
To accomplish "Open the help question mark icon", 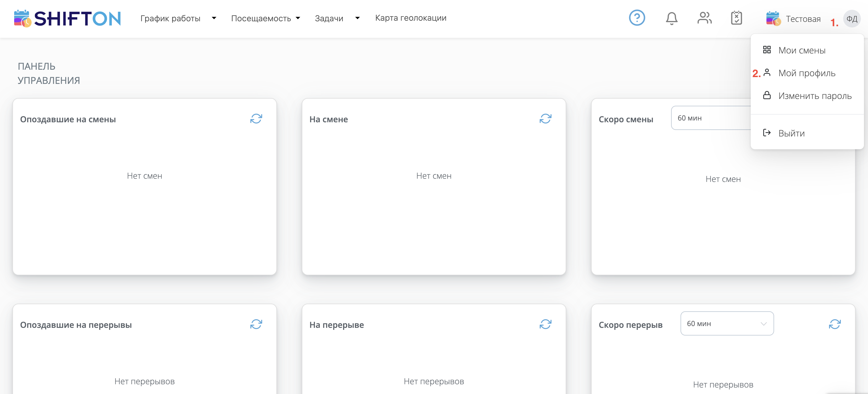I will coord(637,18).
